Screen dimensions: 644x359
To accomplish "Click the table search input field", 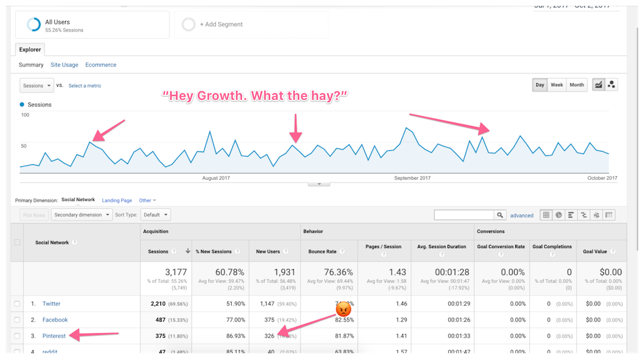I will point(464,215).
